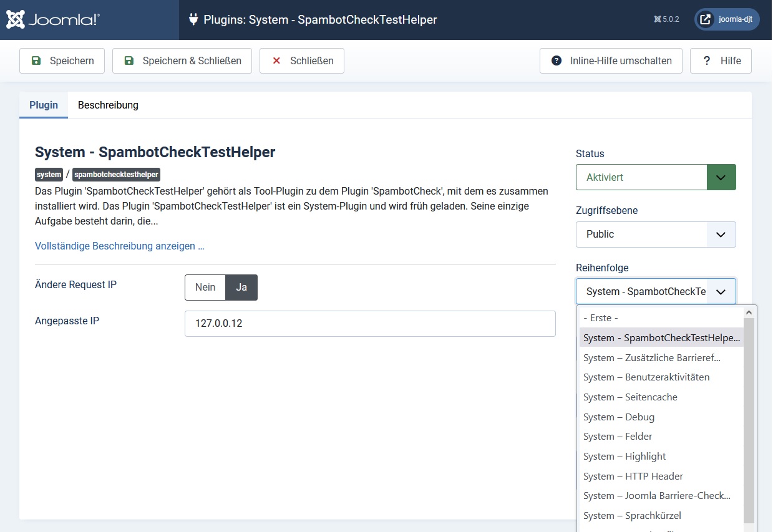The height and width of the screenshot is (532, 773).
Task: Click the disk icon on Speichern & Schließen
Action: (129, 60)
